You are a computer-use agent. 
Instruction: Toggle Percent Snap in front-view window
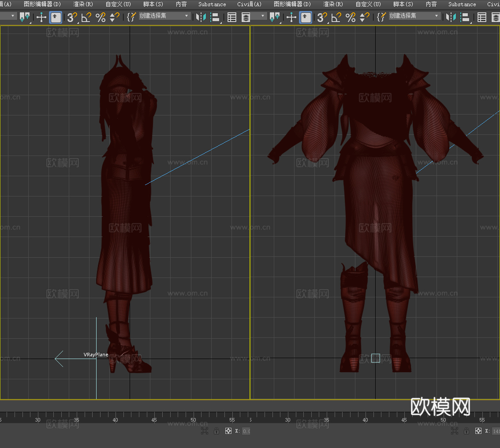click(351, 17)
